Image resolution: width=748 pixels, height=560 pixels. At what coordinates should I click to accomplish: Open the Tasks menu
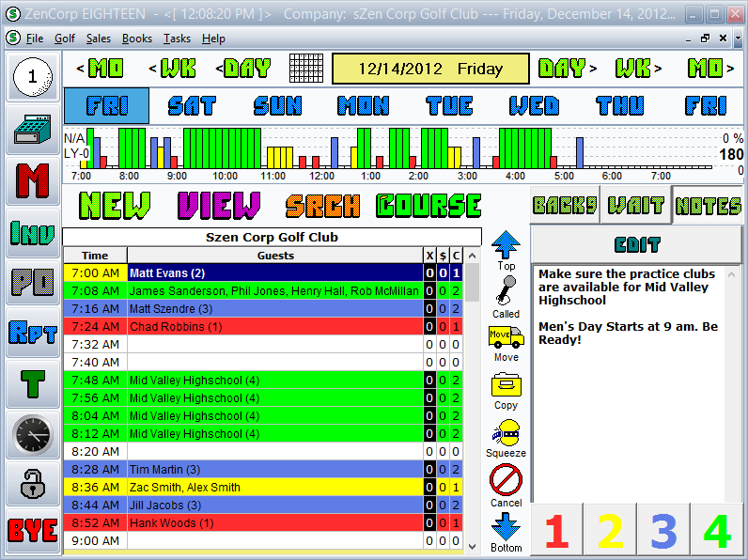coord(177,39)
